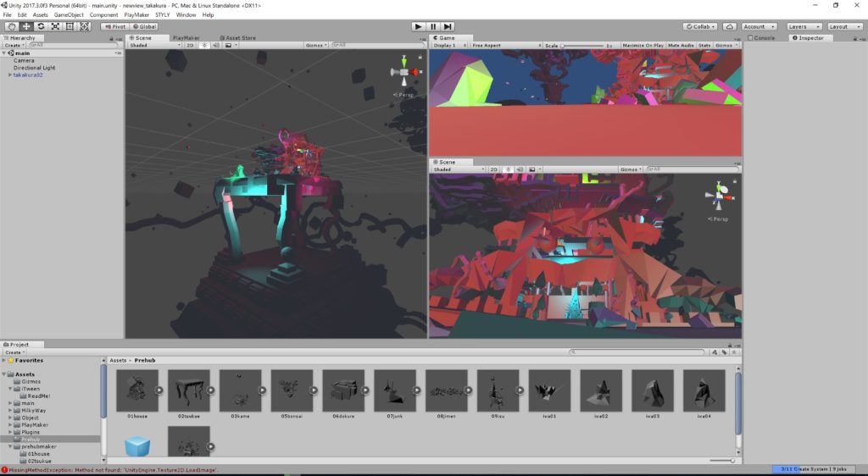Select the Directional Light object
Viewport: 868px width, 476px height.
click(x=34, y=68)
